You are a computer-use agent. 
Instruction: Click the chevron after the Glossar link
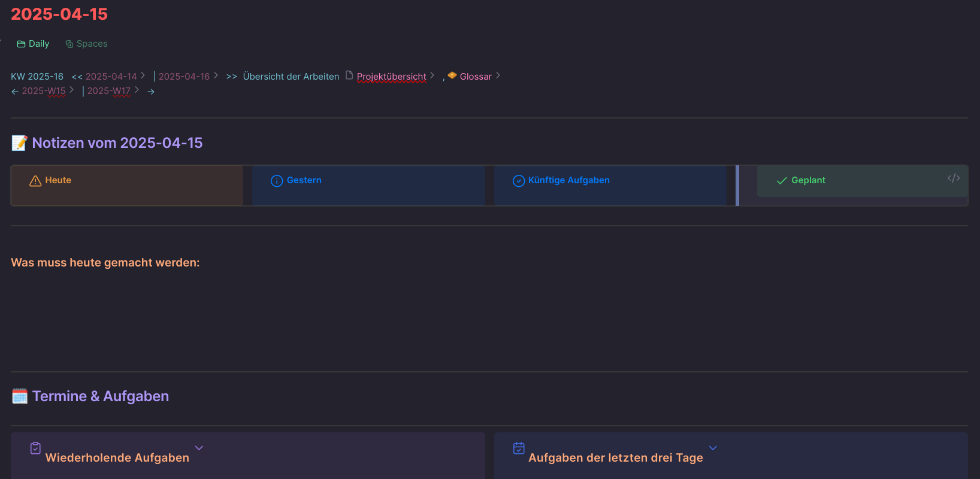tap(498, 75)
